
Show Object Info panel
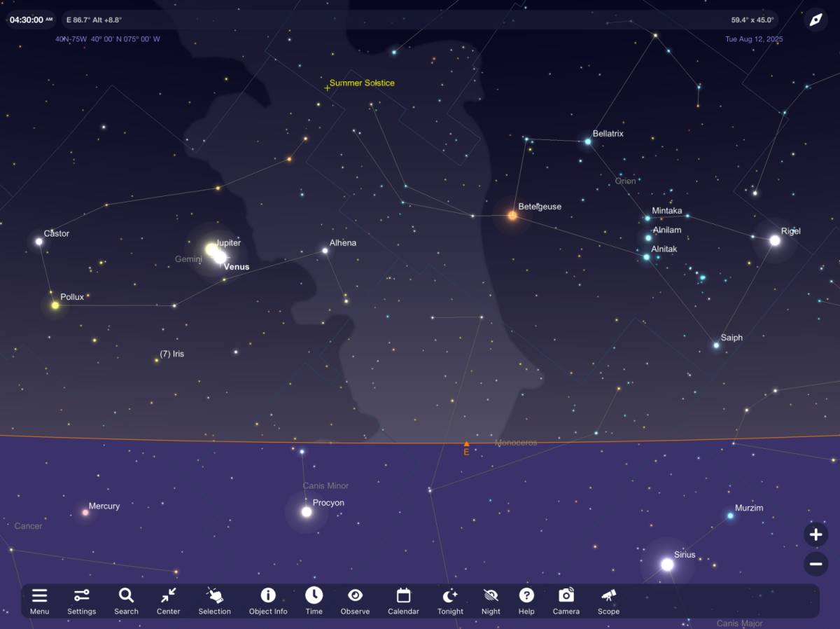pyautogui.click(x=268, y=600)
